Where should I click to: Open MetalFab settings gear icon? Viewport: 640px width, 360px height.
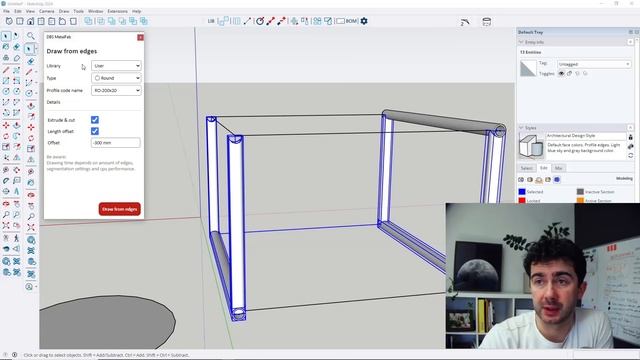[x=364, y=21]
